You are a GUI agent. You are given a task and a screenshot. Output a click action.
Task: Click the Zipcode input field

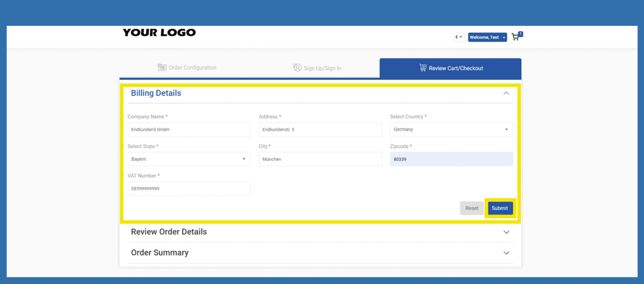point(451,159)
